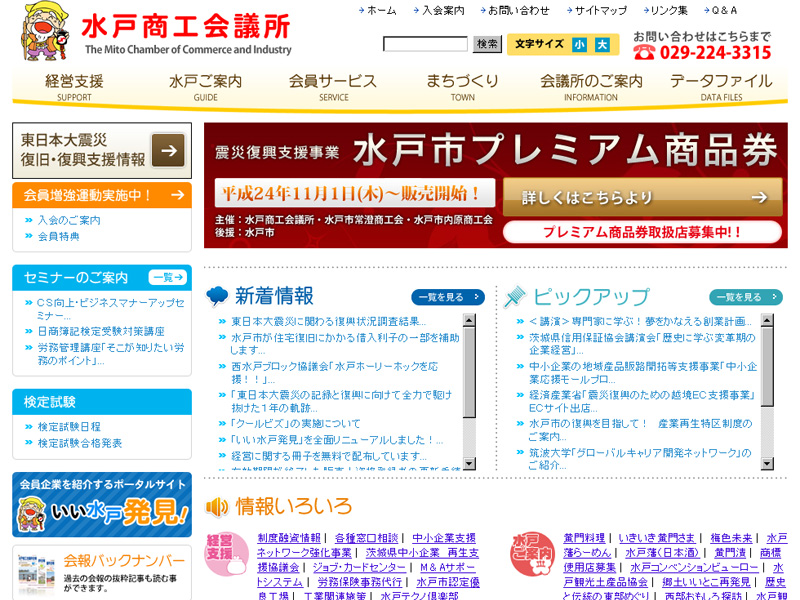
Task: Open 筑波大学 グローバルキャリア link
Action: 640,459
